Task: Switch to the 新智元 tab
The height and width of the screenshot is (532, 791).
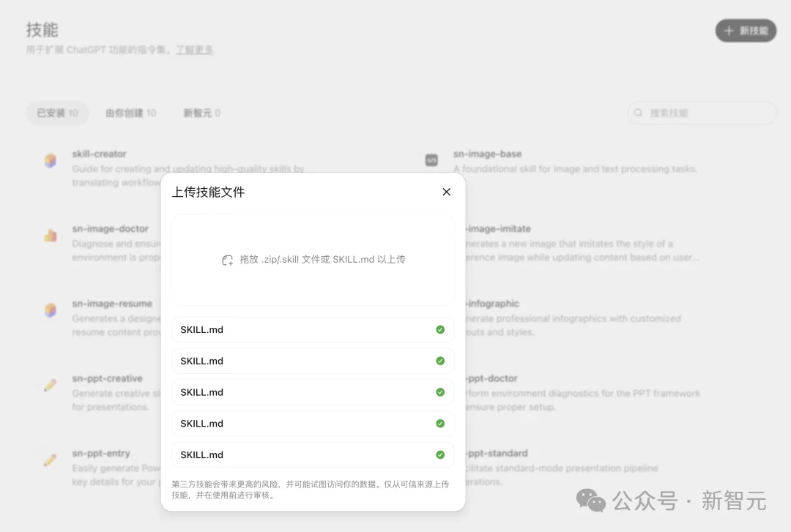Action: 202,113
